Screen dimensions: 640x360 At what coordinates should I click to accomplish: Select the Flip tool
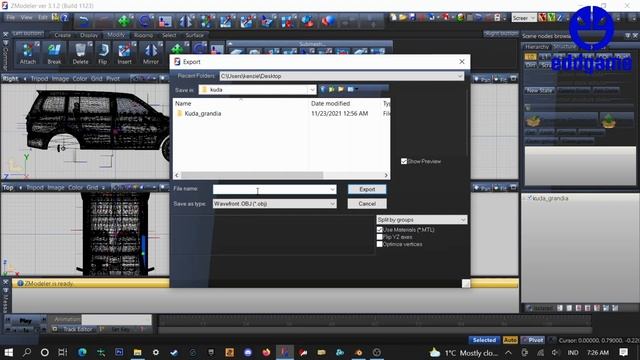coord(102,53)
